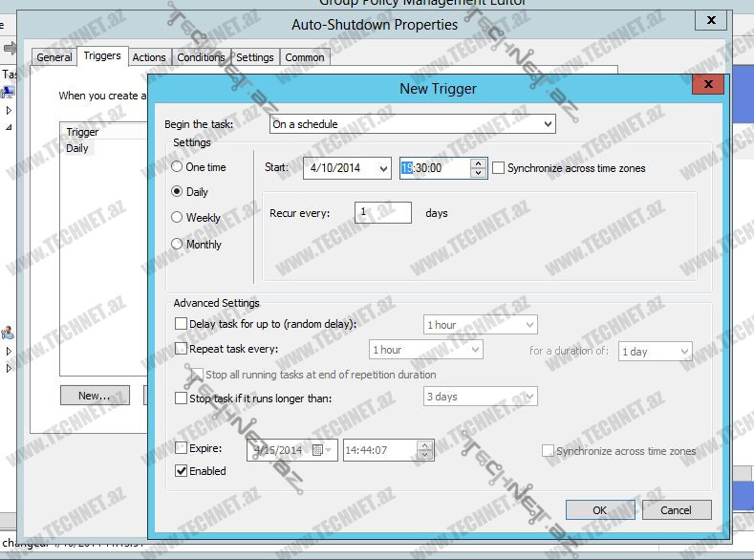This screenshot has width=754, height=560.
Task: Select the Monthly radio button
Action: point(177,245)
